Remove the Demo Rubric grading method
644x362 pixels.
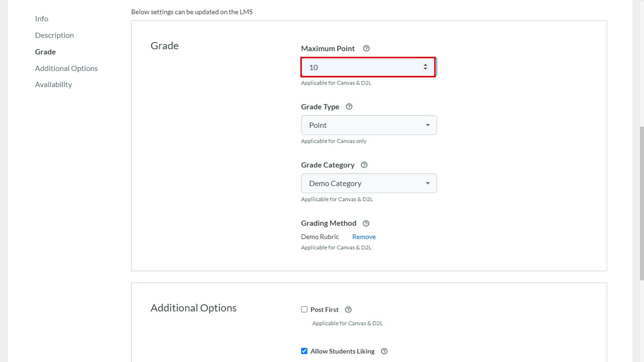(x=364, y=237)
